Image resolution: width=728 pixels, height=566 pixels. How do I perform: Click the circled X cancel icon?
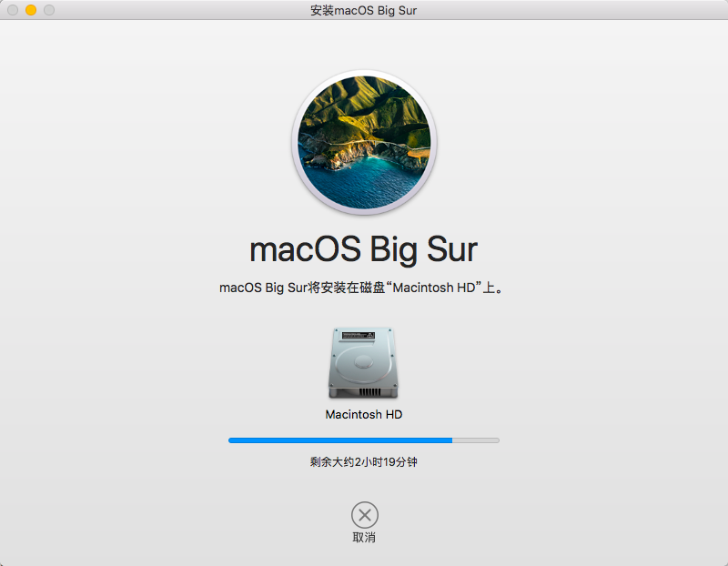(x=365, y=514)
